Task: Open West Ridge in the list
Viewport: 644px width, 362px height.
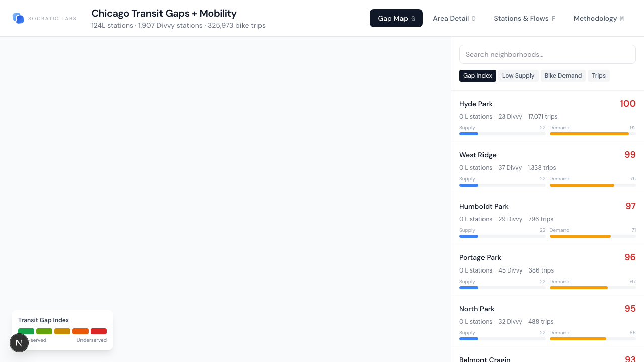Action: tap(547, 167)
